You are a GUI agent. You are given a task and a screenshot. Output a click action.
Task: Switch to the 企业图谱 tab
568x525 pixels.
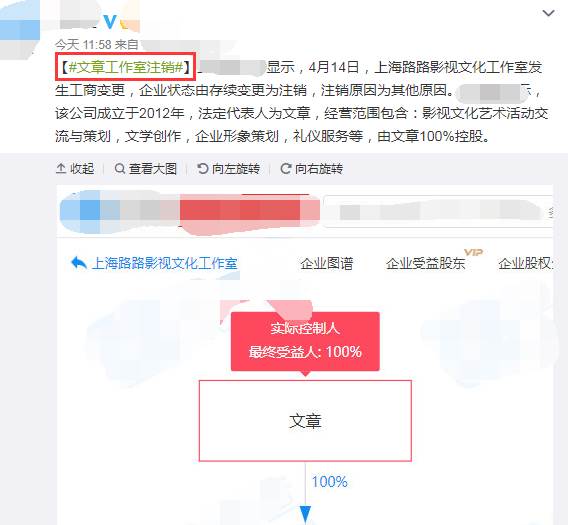coord(326,263)
